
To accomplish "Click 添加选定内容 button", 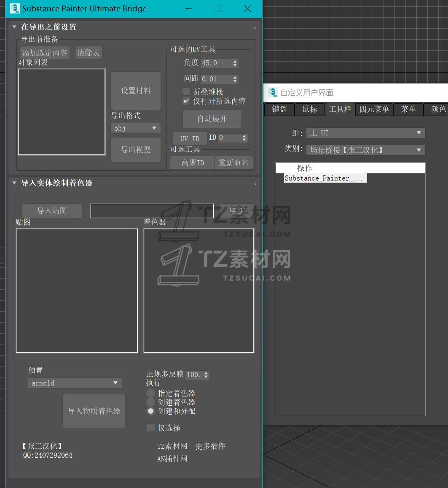I will tap(44, 53).
